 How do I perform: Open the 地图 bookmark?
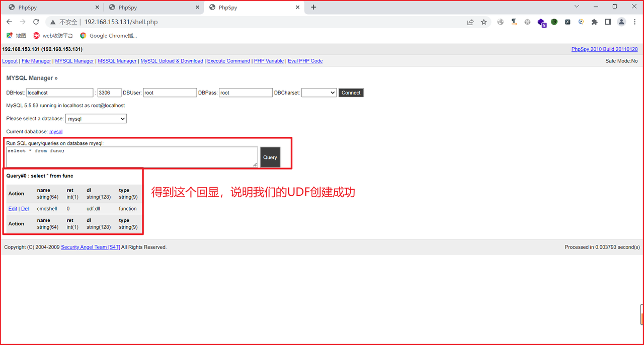[x=16, y=36]
